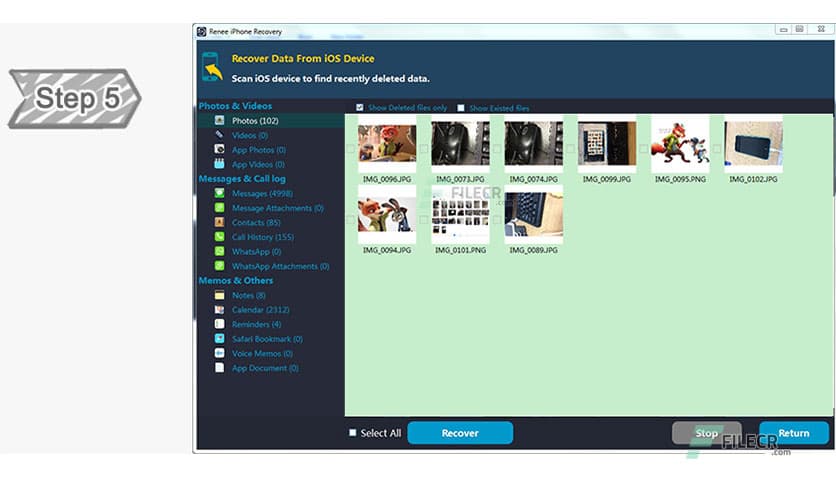Click the IMG_0089.JPG file name
Viewport: 836px width, 484px height.
coord(534,249)
